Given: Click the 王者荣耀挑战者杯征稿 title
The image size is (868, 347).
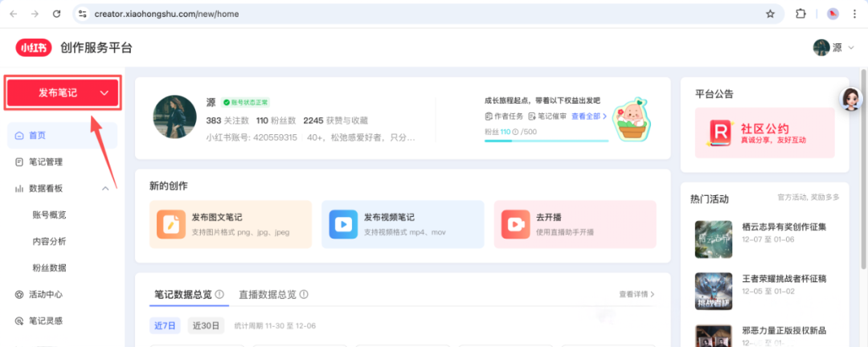Looking at the screenshot, I should (x=784, y=279).
